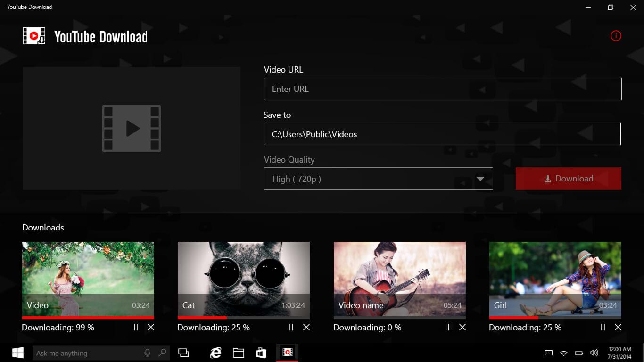644x362 pixels.
Task: Click the YouTube Download logo icon
Action: click(x=34, y=36)
